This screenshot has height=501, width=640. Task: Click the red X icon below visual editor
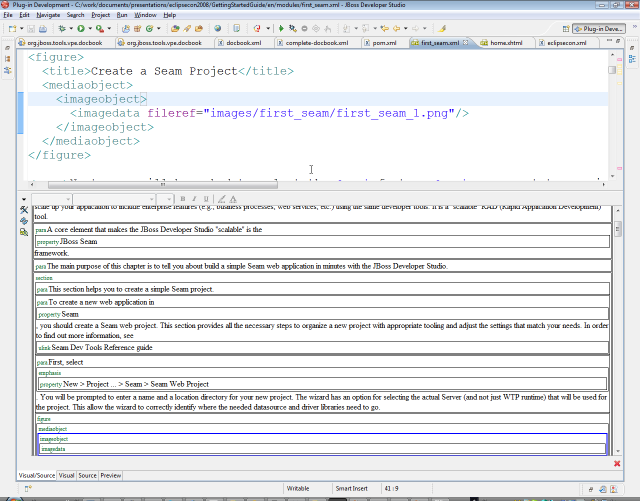point(617,463)
